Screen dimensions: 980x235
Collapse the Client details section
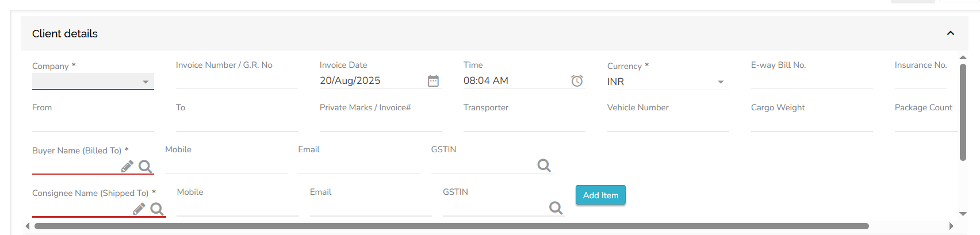[x=951, y=33]
